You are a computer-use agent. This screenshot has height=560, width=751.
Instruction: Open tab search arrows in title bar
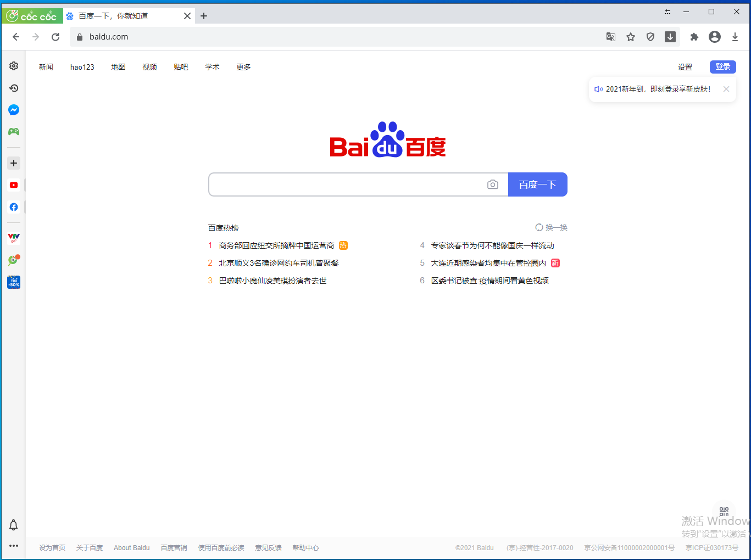[667, 12]
